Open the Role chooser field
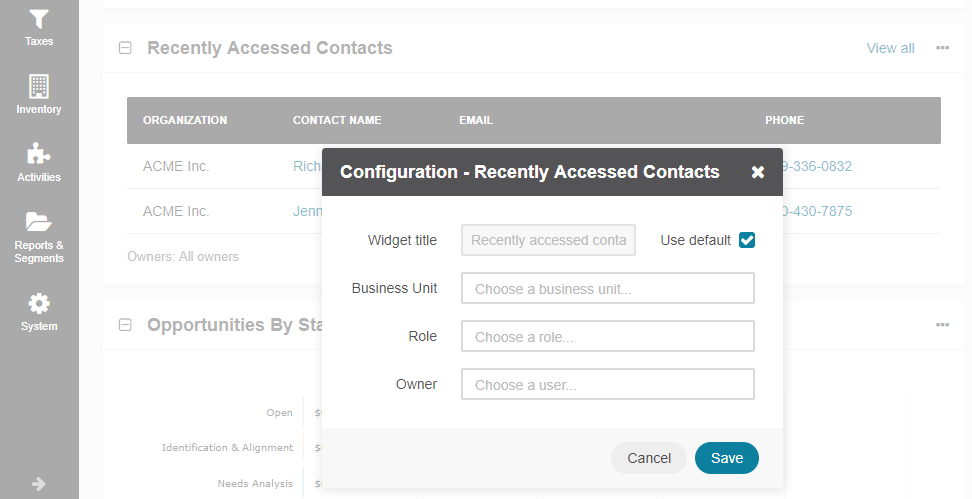Screen dimensions: 972x499 [608, 336]
